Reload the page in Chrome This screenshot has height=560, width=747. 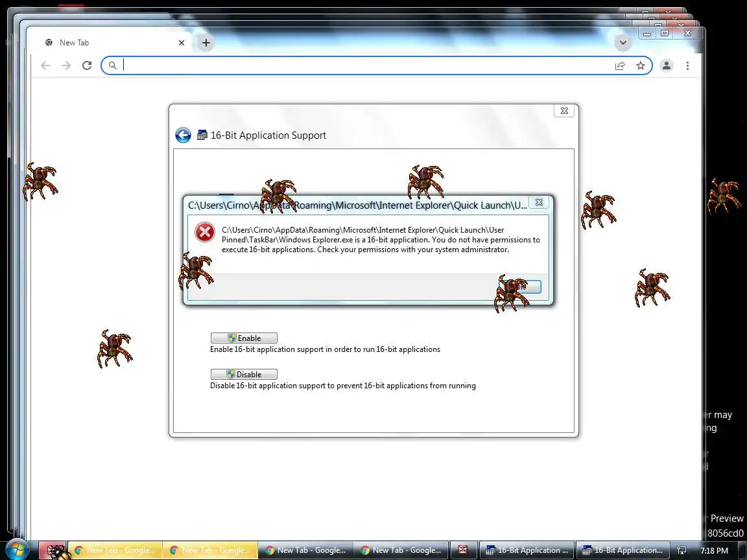[x=87, y=65]
